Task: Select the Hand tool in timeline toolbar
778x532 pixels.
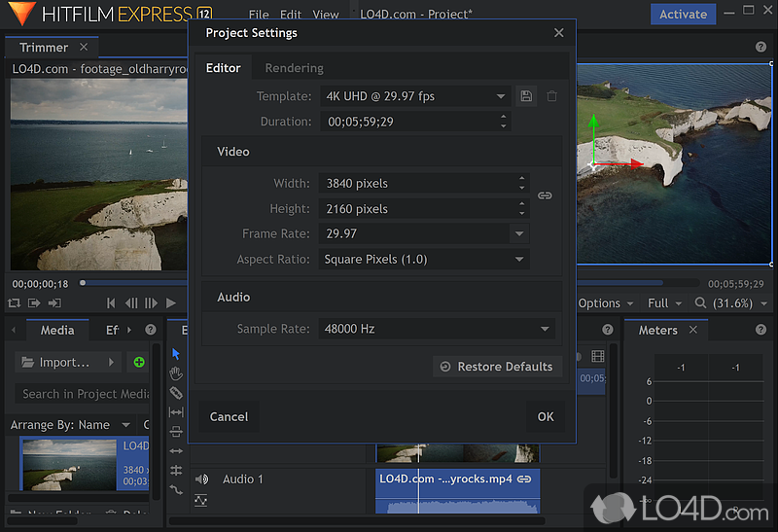Action: 176,373
